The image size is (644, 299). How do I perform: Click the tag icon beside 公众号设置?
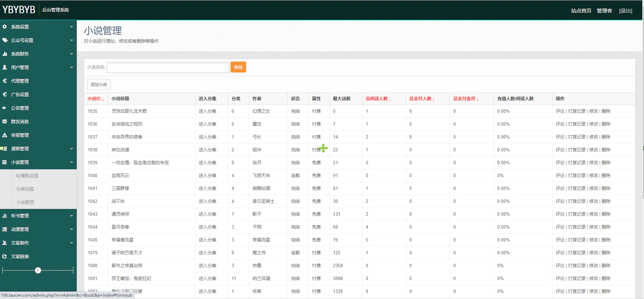(x=5, y=40)
